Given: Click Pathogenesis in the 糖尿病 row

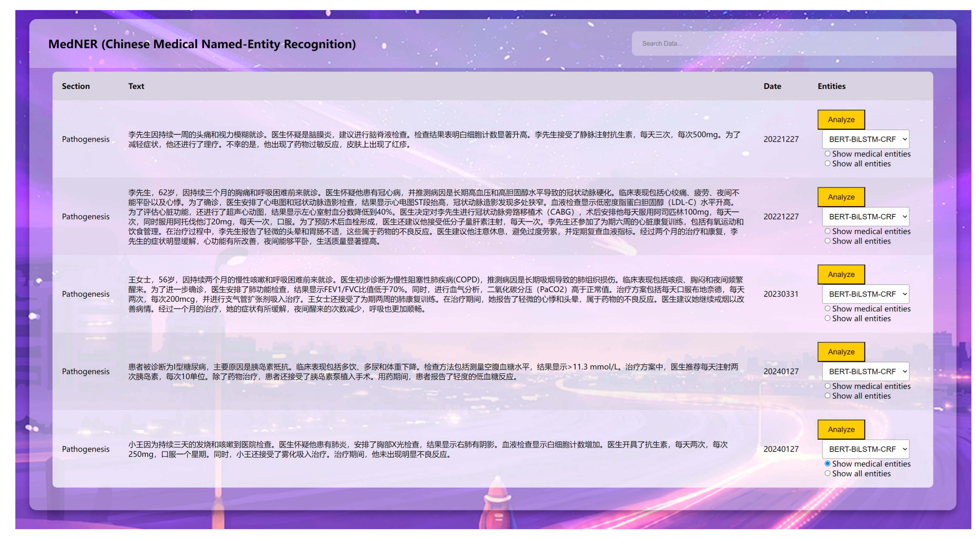Looking at the screenshot, I should point(86,372).
